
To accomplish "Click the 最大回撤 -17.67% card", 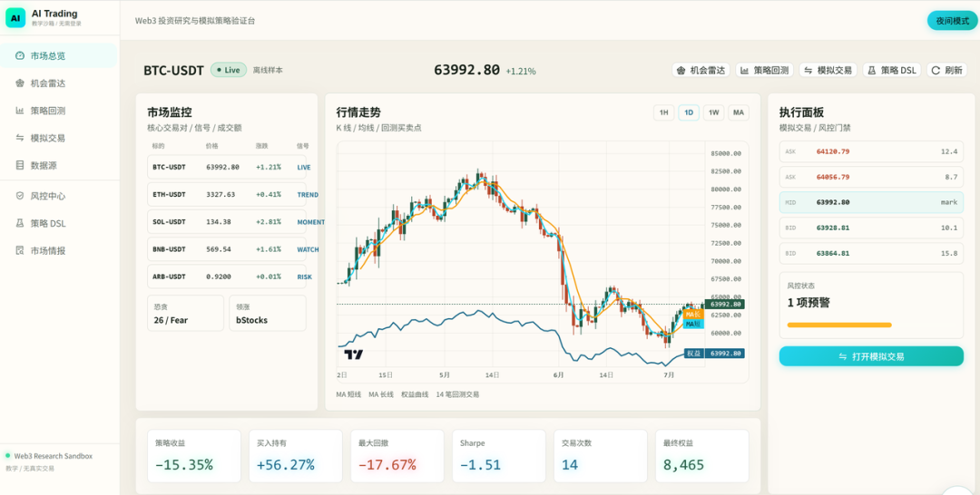I will 397,456.
